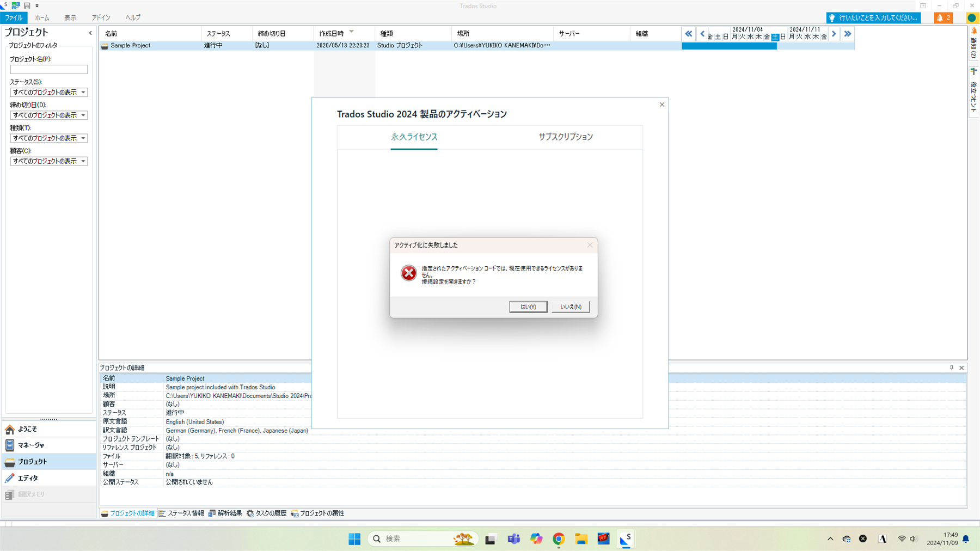Screen dimensions: 980x551
Task: Sort by the 種類 column header
Action: (x=413, y=33)
